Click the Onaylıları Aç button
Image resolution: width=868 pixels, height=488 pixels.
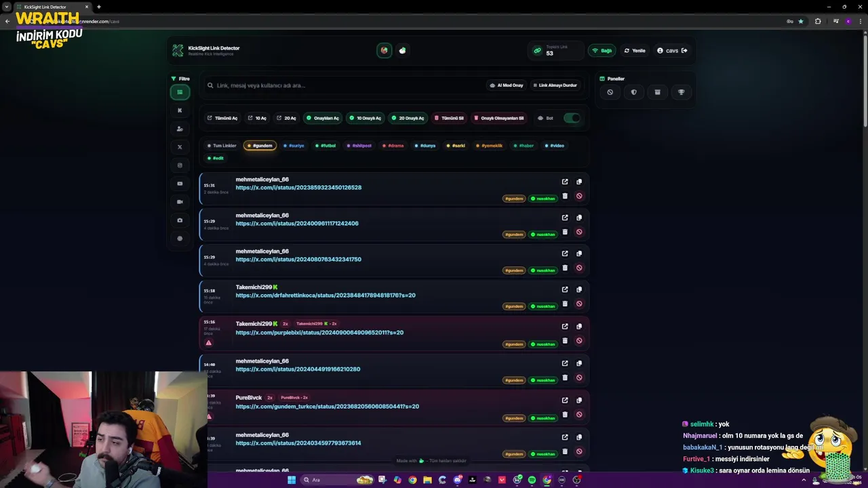(x=323, y=118)
